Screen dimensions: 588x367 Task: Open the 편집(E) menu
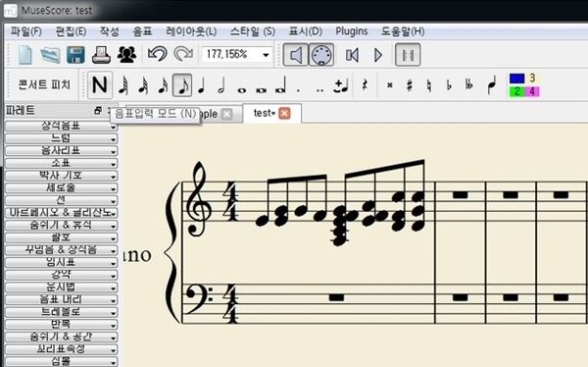point(71,31)
